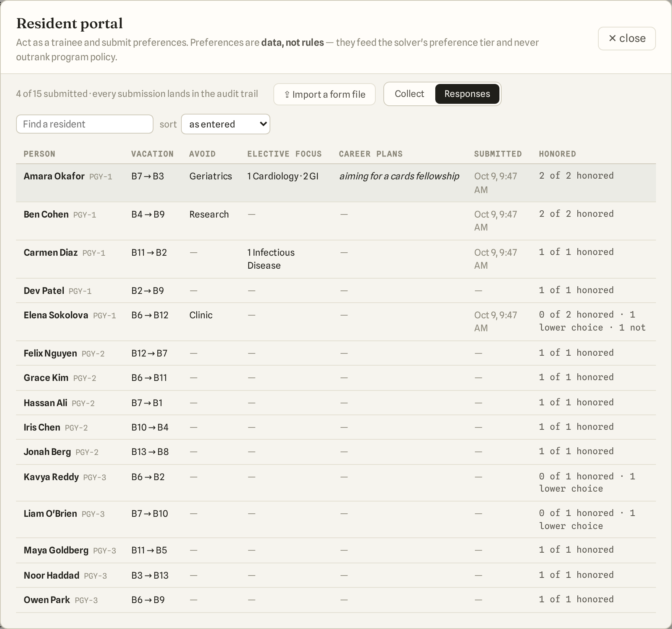The width and height of the screenshot is (672, 629).
Task: Select Kavya Reddy's name
Action: pos(51,477)
